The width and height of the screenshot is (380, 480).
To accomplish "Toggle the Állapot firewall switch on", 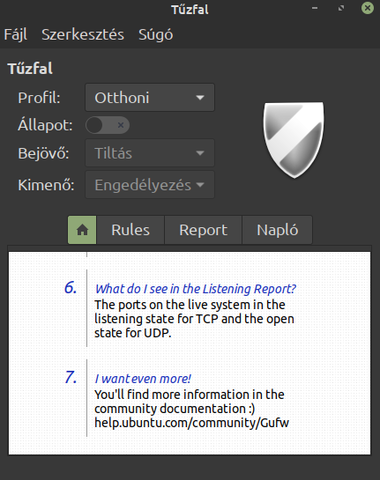I will coord(107,125).
